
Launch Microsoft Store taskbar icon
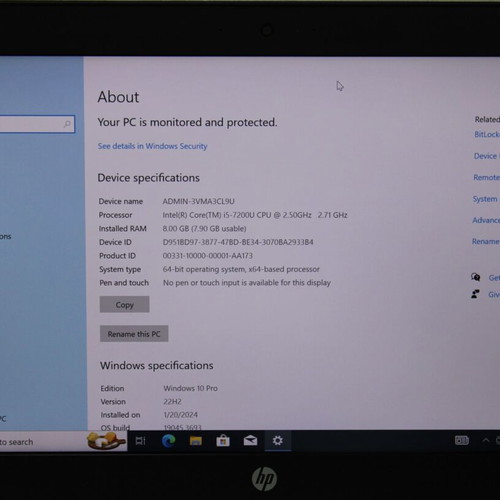223,441
